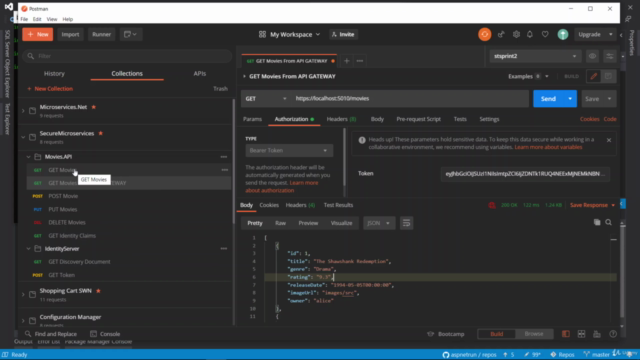
Task: Click the orange sync icon in header
Action: click(484, 34)
